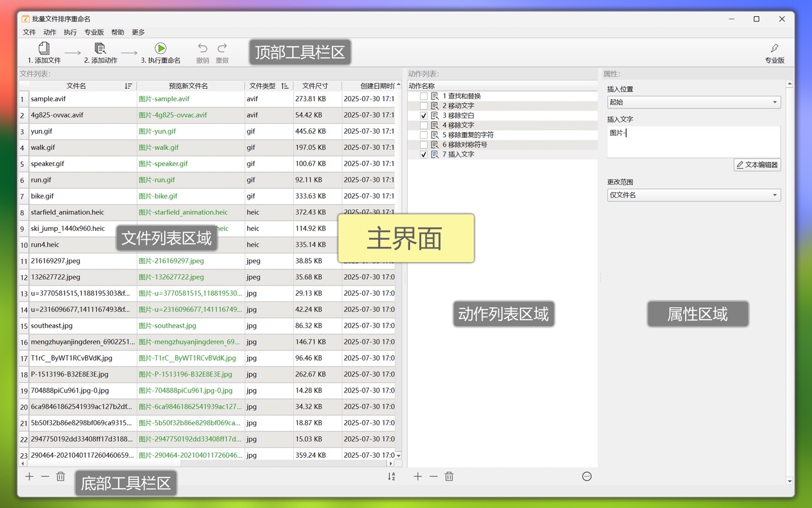Screen dimensions: 812x508
Task: Click the 撤销 undo arrow icon
Action: coord(202,48)
